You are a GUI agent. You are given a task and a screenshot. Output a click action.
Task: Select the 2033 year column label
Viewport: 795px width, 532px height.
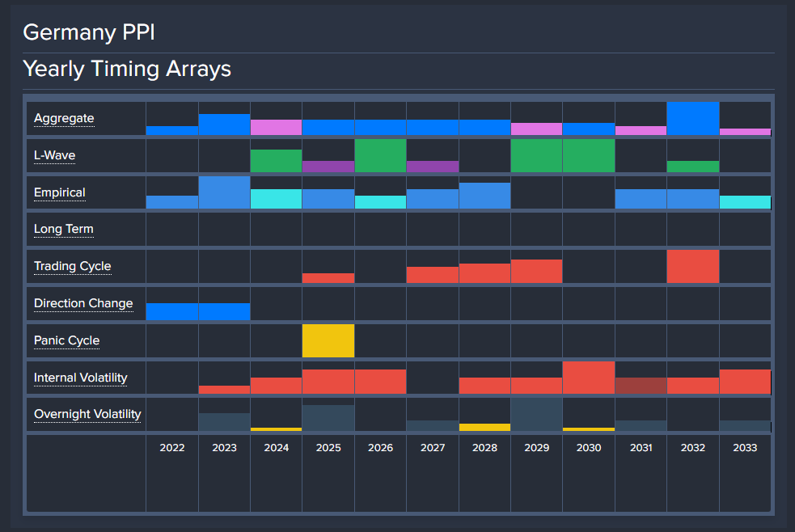[745, 447]
